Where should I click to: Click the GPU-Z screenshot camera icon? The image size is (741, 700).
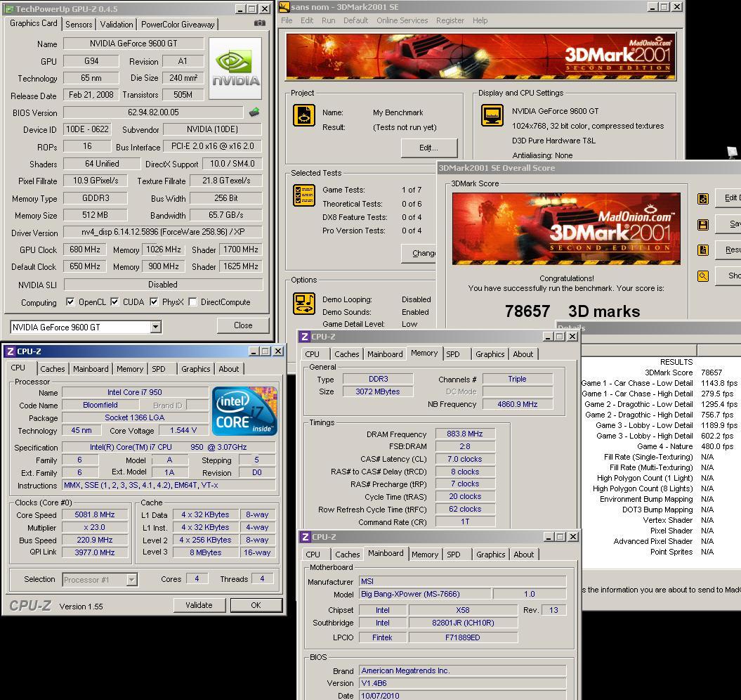coord(259,22)
